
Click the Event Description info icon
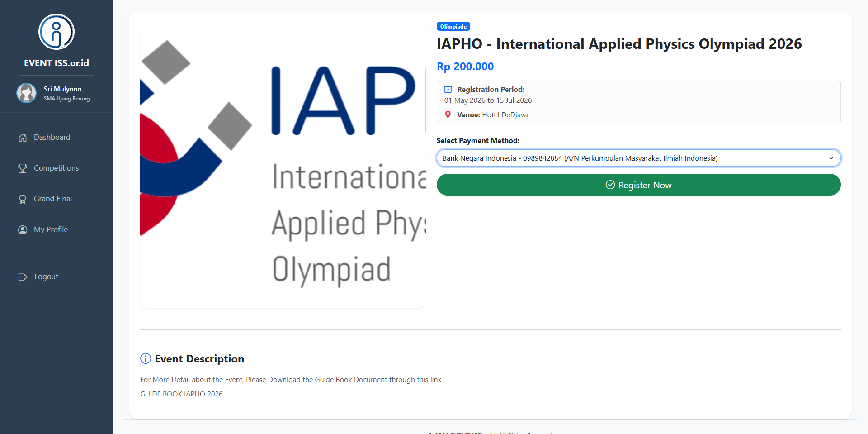tap(146, 358)
